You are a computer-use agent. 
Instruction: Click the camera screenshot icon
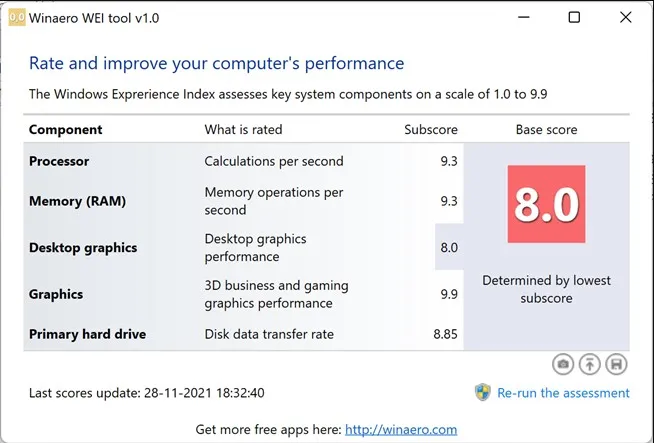click(563, 365)
